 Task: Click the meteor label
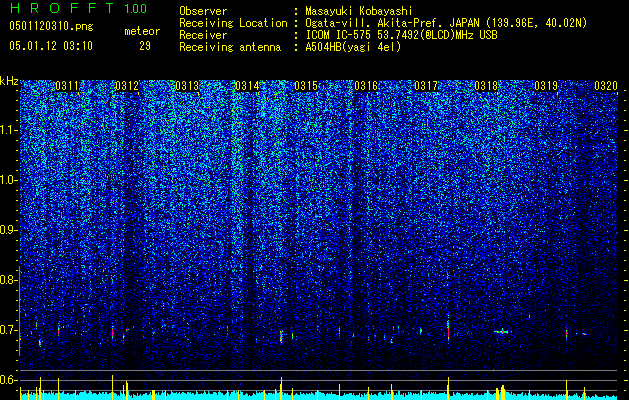pos(142,31)
